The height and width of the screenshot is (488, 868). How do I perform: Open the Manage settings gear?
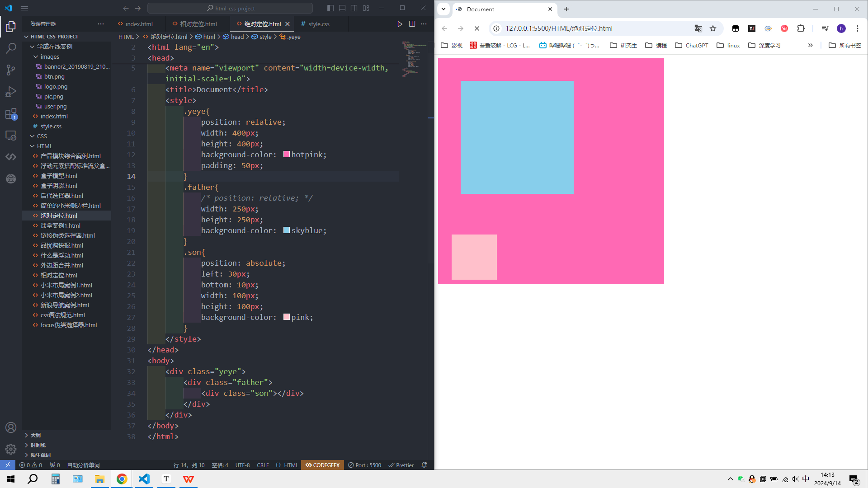pyautogui.click(x=11, y=449)
